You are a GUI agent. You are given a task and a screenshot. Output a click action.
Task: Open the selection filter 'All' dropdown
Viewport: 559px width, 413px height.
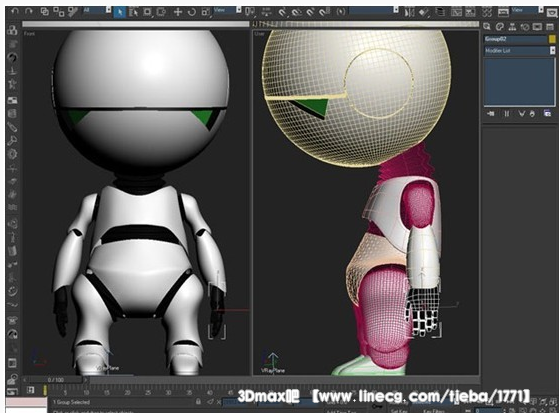97,10
